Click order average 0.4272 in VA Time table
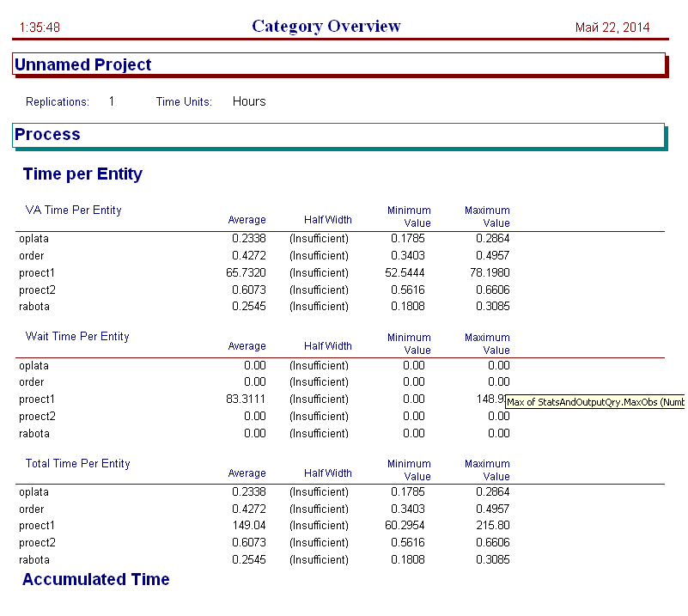 [249, 256]
